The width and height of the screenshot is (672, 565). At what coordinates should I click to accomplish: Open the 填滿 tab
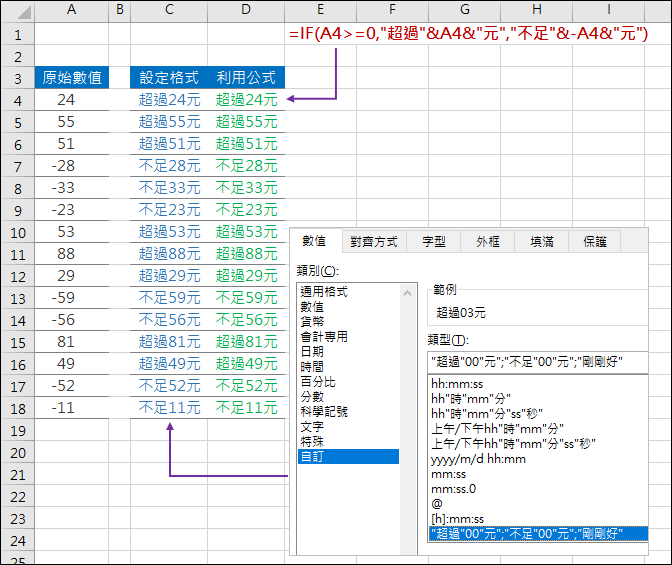[x=542, y=242]
